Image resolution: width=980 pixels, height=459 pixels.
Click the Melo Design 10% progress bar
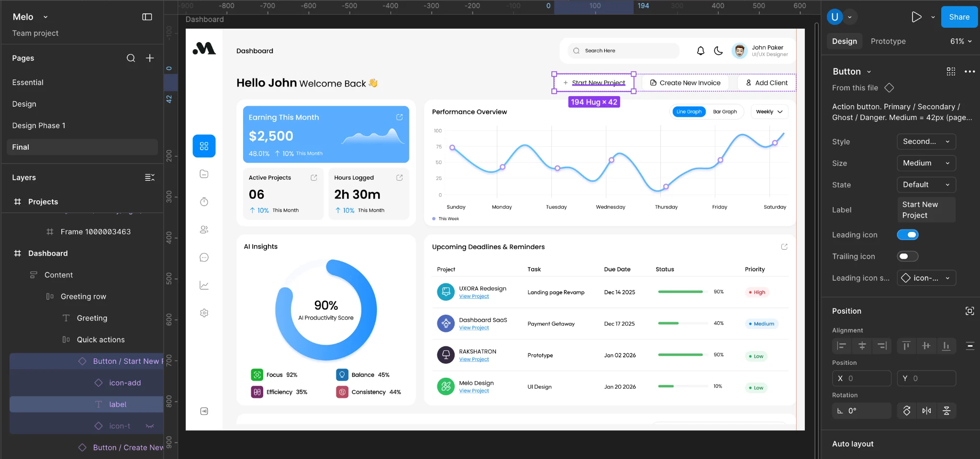(682, 386)
